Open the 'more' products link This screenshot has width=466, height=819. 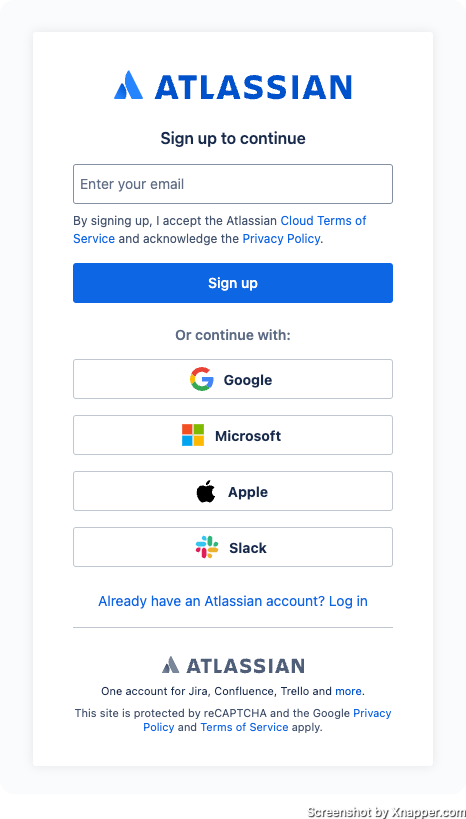point(348,691)
